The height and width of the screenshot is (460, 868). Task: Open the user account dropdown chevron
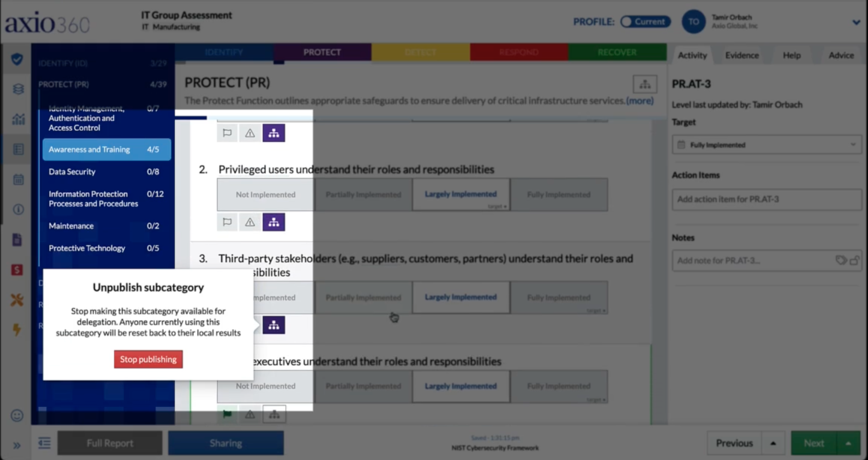coord(856,22)
